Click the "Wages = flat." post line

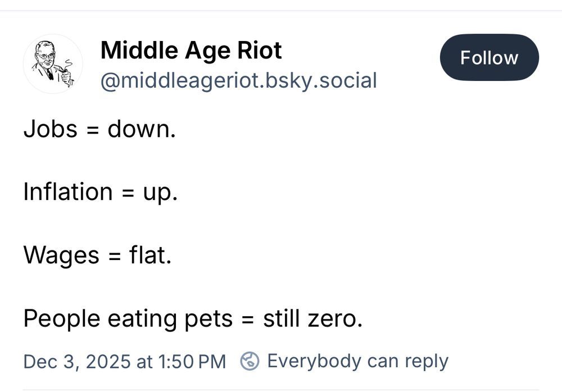coord(97,256)
